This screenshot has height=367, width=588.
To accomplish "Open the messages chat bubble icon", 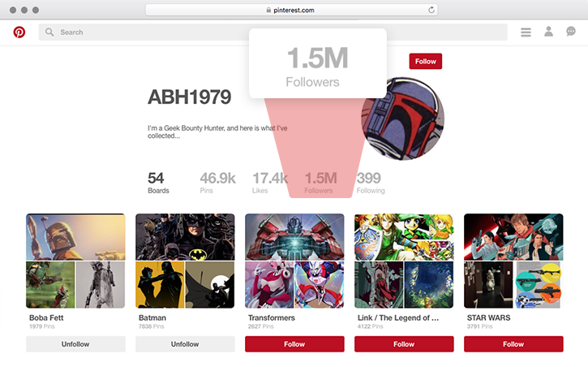I will click(x=571, y=32).
